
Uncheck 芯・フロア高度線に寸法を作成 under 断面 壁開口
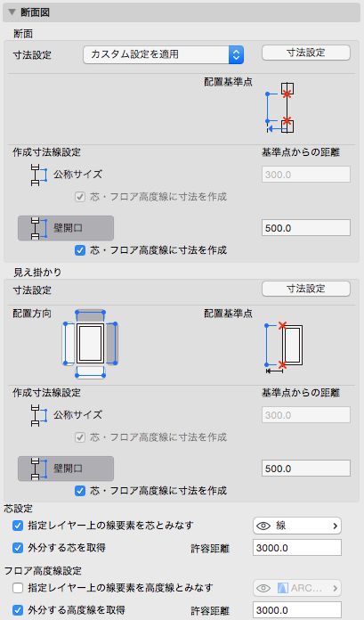[80, 250]
